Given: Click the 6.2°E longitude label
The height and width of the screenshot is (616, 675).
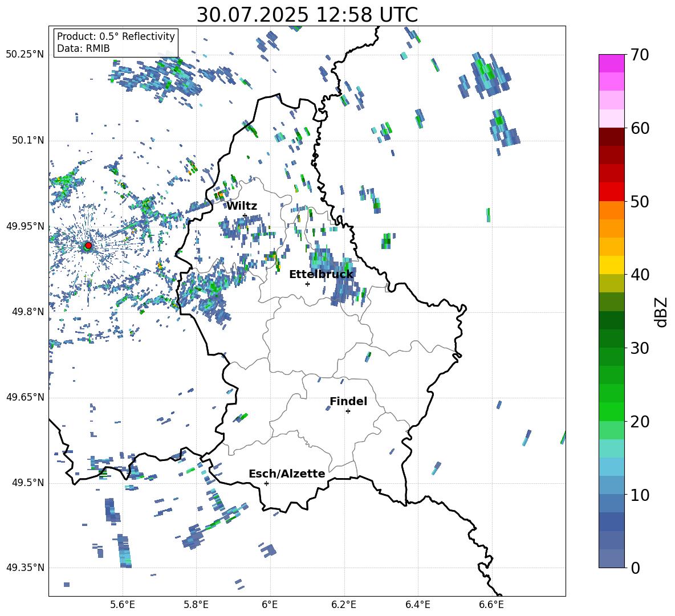Looking at the screenshot, I should click(344, 605).
